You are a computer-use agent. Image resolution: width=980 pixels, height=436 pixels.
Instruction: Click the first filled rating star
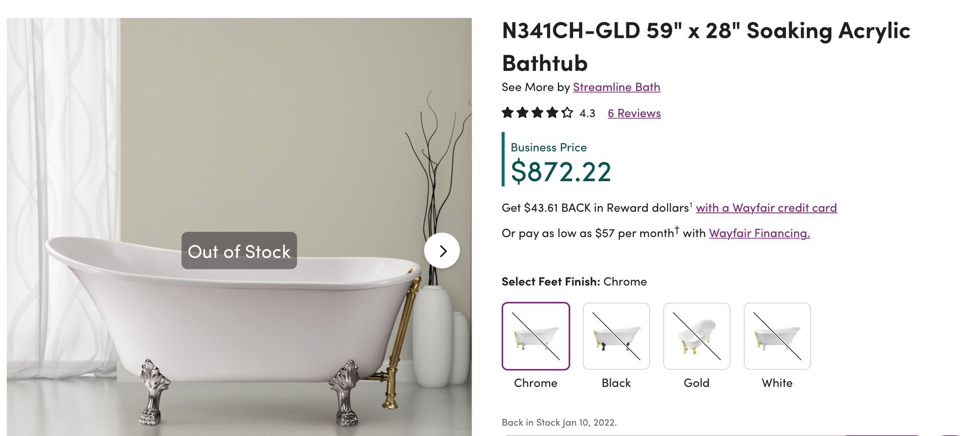[x=508, y=113]
